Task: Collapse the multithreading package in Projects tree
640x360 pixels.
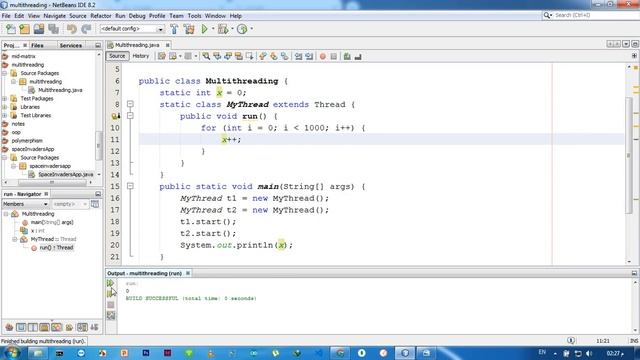Action: click(x=13, y=82)
